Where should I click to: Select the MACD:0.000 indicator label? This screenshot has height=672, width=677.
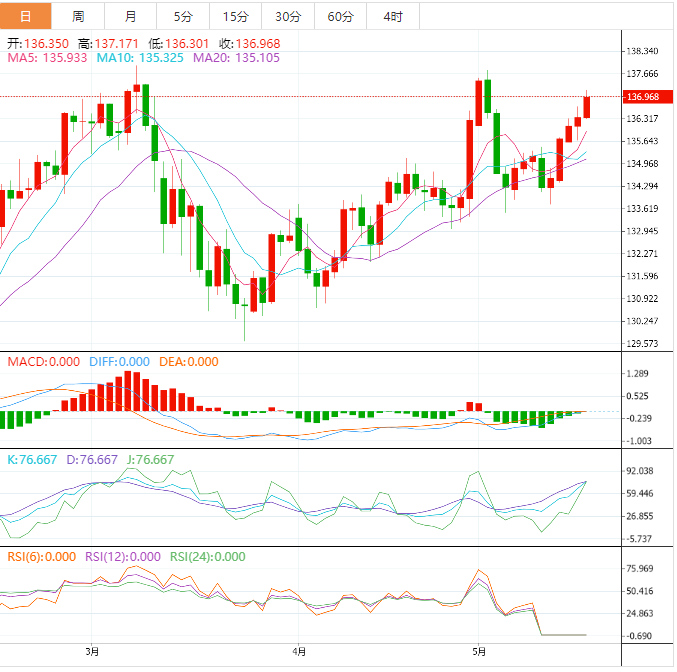[x=40, y=362]
